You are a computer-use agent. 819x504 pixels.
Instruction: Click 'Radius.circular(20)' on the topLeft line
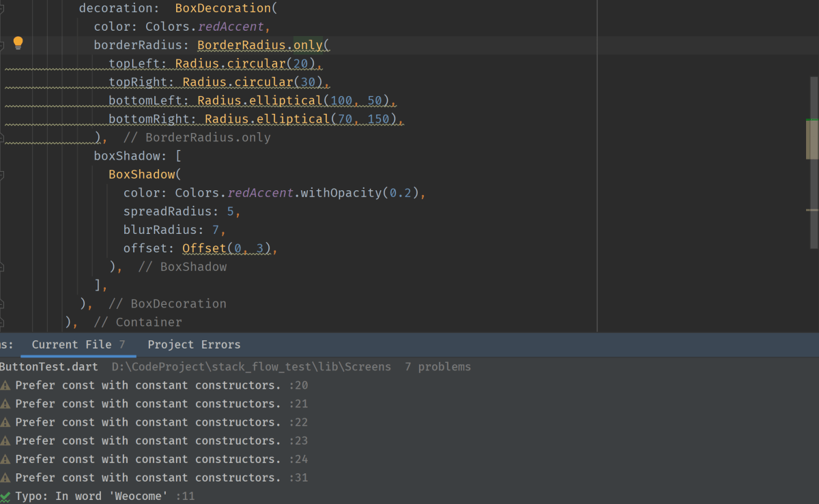click(245, 64)
